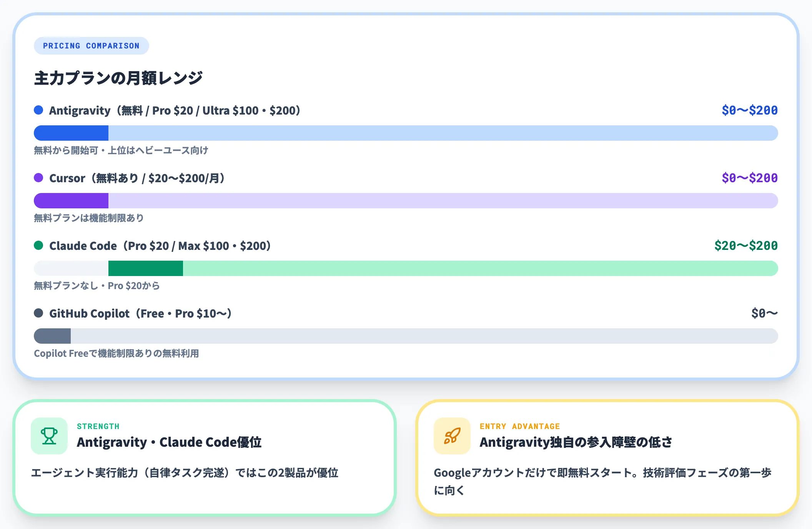Screen dimensions: 812x529
Task: Click the description エージェント実行能力 text
Action: tap(185, 473)
